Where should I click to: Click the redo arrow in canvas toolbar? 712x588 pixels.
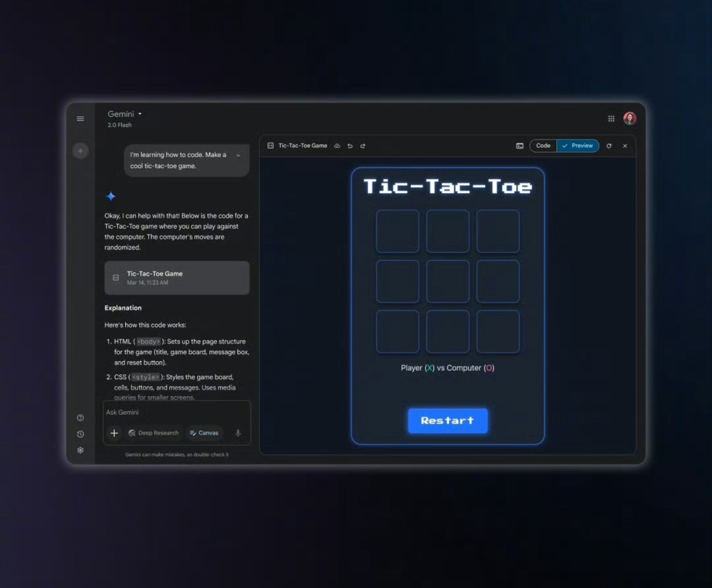click(x=363, y=146)
